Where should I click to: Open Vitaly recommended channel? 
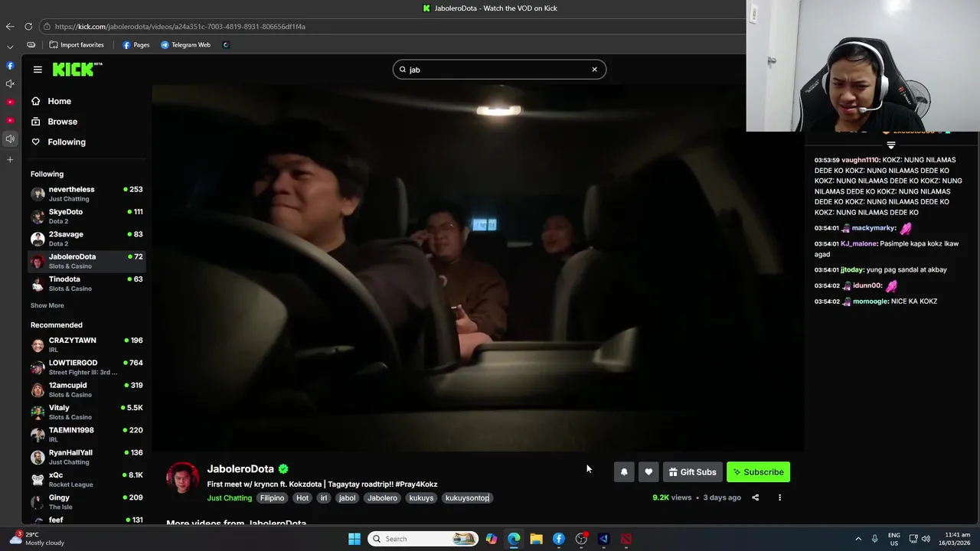[x=87, y=412]
